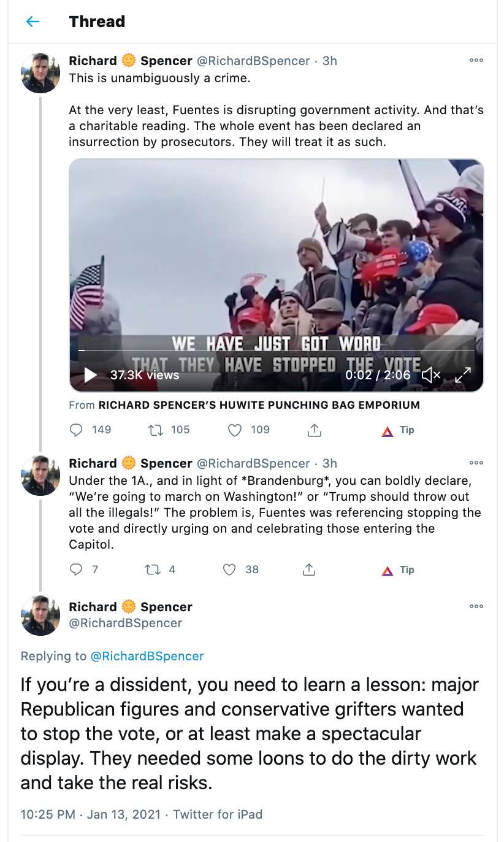
Task: Expand the video to fullscreen
Action: (462, 374)
